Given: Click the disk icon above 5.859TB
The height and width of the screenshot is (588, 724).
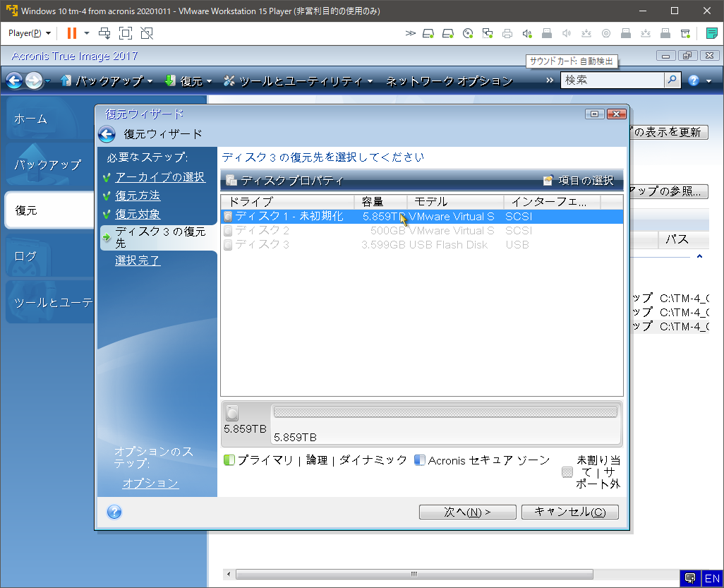Looking at the screenshot, I should point(232,412).
